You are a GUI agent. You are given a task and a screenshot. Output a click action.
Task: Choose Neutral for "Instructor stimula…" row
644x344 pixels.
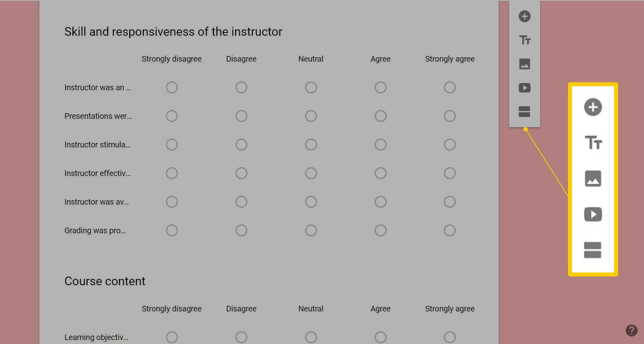[x=311, y=145]
